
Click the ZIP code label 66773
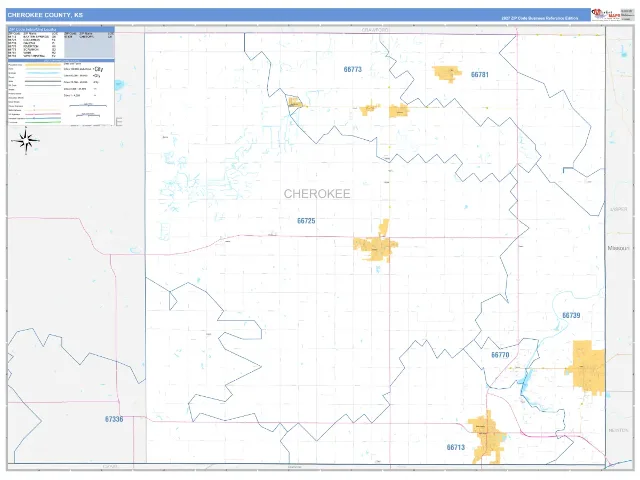(x=353, y=69)
